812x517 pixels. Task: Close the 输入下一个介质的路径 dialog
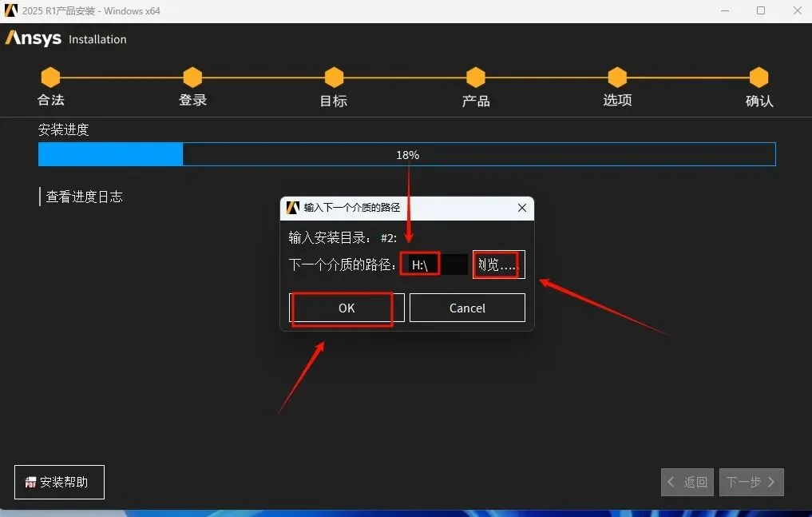click(x=522, y=208)
